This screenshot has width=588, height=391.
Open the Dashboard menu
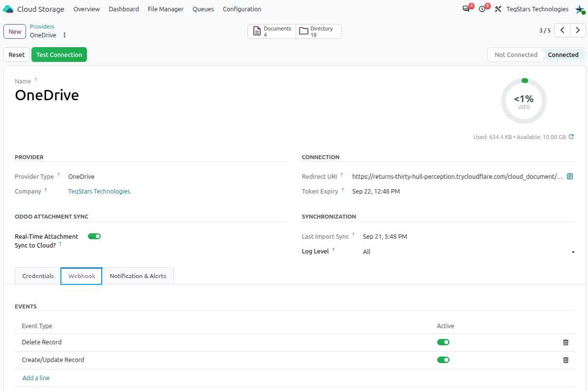click(124, 9)
